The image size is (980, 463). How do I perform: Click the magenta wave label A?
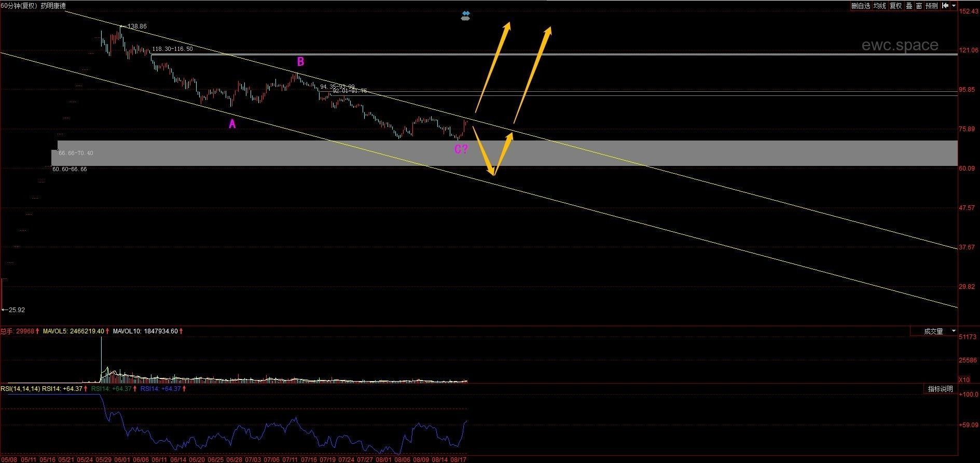232,124
